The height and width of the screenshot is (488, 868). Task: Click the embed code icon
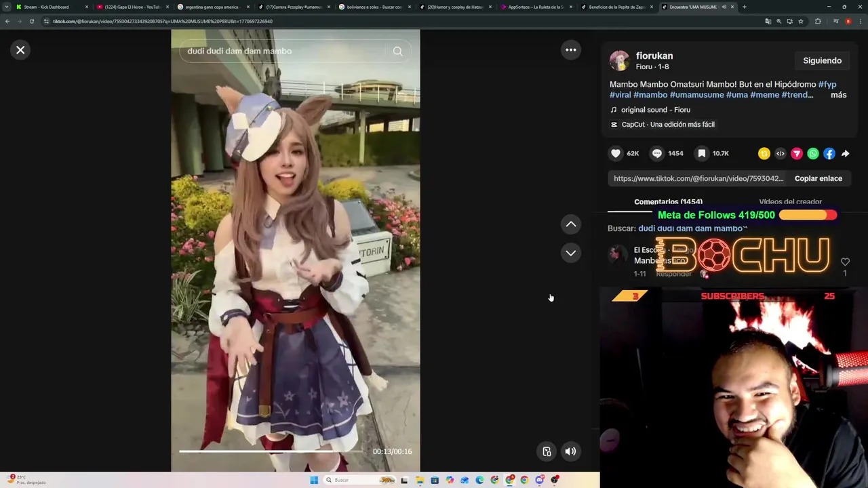pyautogui.click(x=781, y=154)
